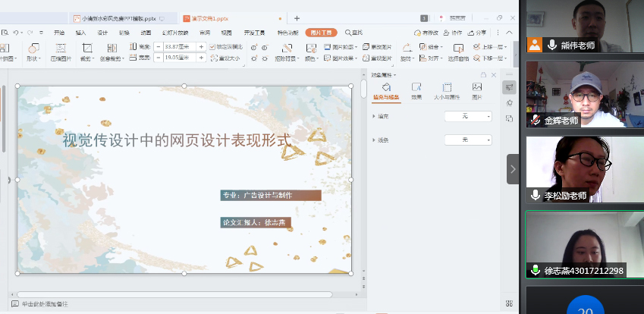This screenshot has height=314, width=644.
Task: Open the 插入 Insert ribbon tab
Action: click(80, 33)
